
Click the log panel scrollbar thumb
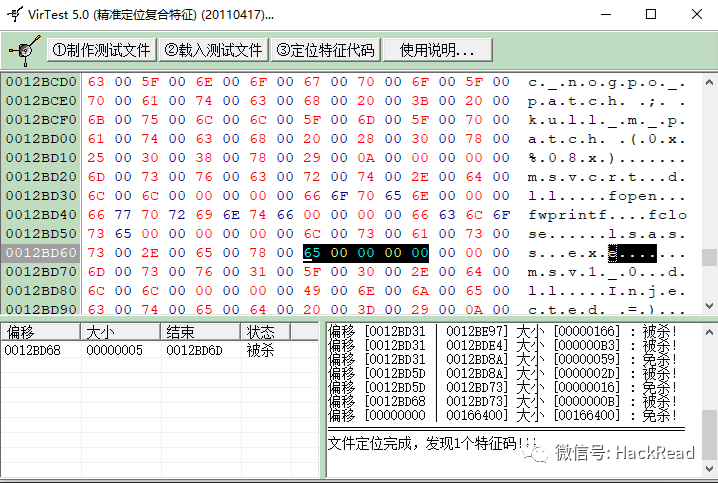709,435
